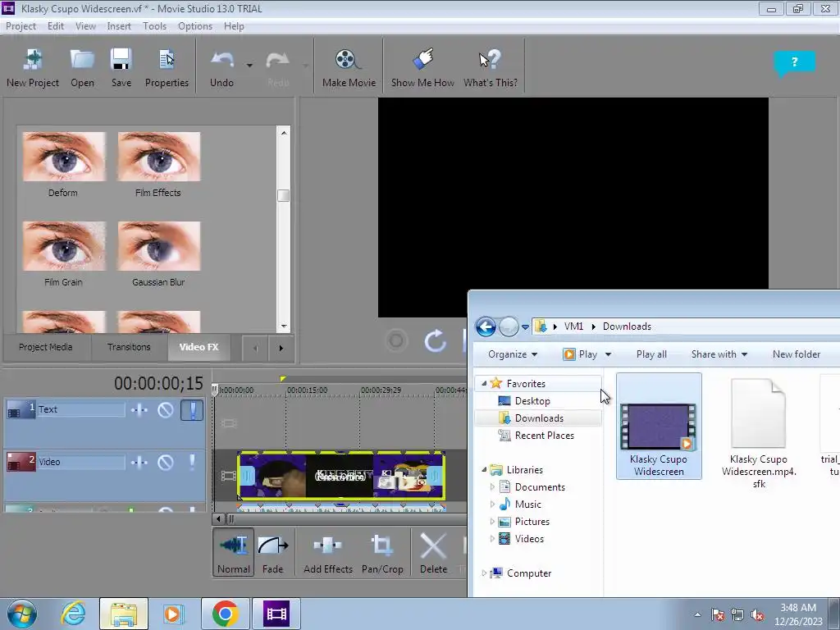Click New folder in Explorer

pyautogui.click(x=796, y=354)
